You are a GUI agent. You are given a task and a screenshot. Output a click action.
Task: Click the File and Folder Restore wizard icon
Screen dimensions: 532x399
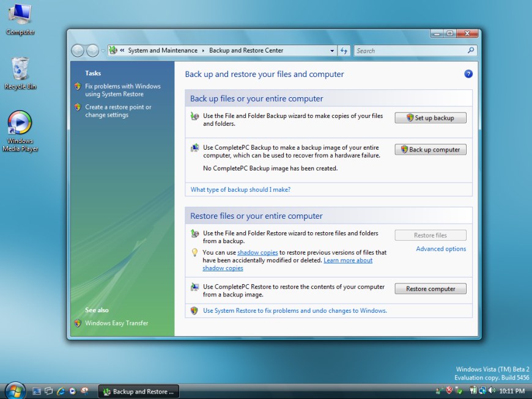[194, 233]
